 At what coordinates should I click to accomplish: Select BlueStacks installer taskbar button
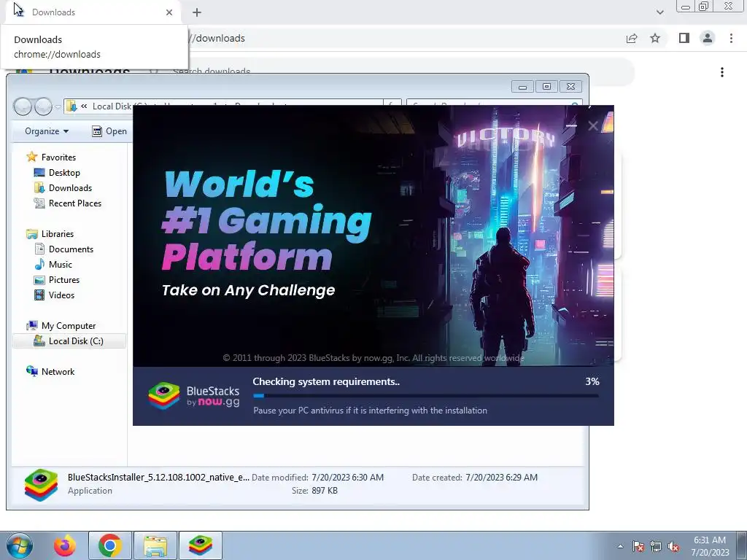[x=200, y=545]
